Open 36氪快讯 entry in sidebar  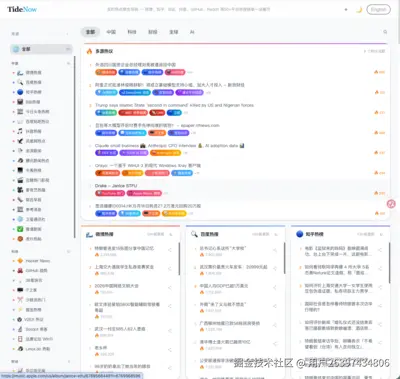(x=33, y=280)
